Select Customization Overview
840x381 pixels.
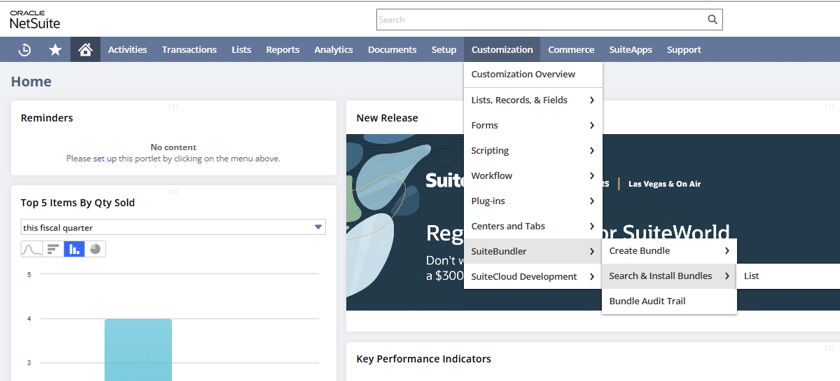[533, 74]
